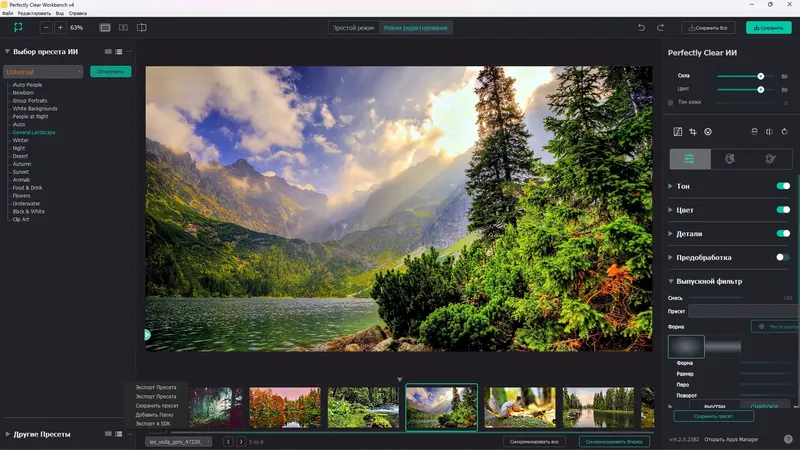Choose Добавить Папку from the popup menu

155,415
